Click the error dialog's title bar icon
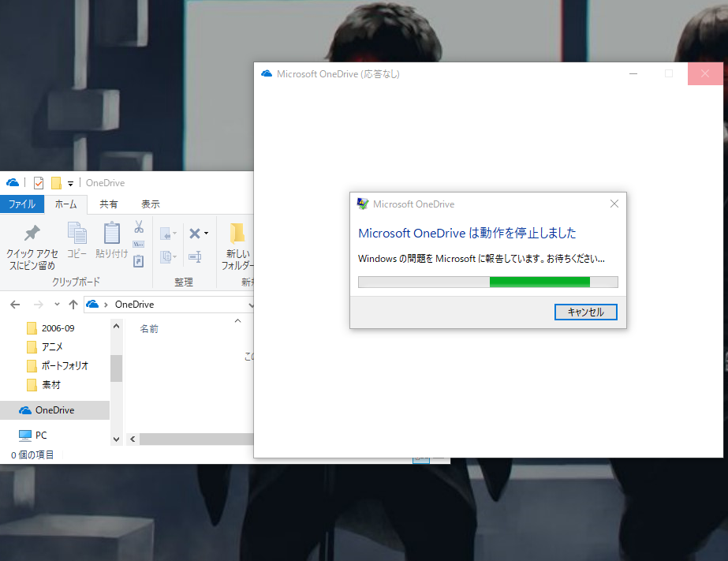 click(363, 204)
